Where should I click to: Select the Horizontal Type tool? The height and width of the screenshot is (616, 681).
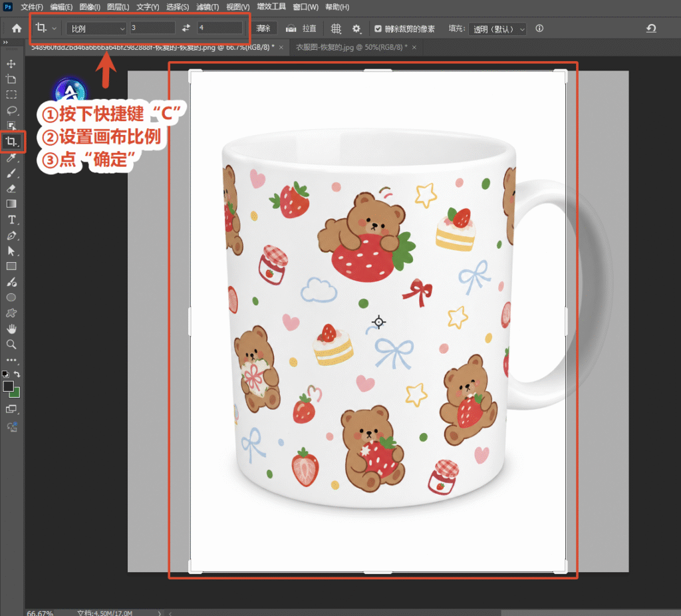(11, 220)
